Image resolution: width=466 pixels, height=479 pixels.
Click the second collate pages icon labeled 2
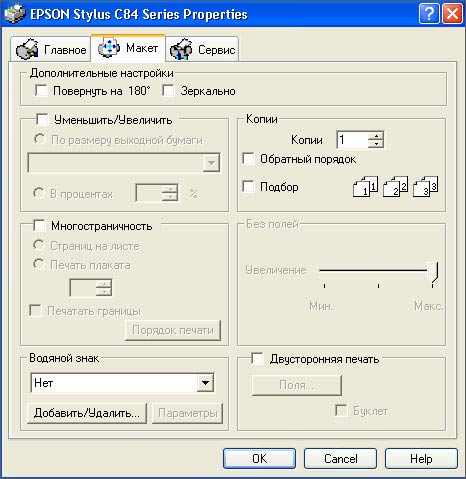tap(395, 186)
